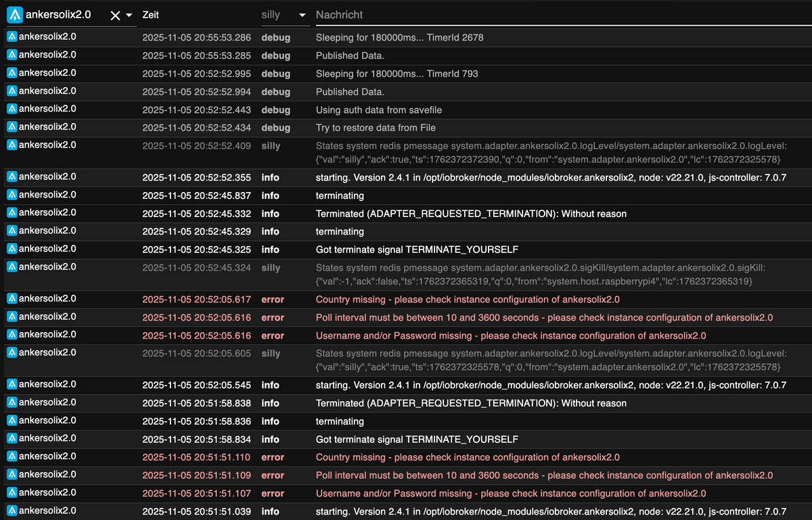Click the timestamp 2025-11-05 20:55:53.286
Viewport: 812px width, 520px height.
[x=196, y=38]
